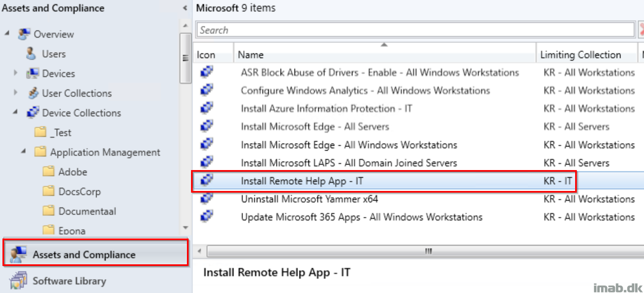
Task: Sort by the Name column header
Action: [x=385, y=55]
